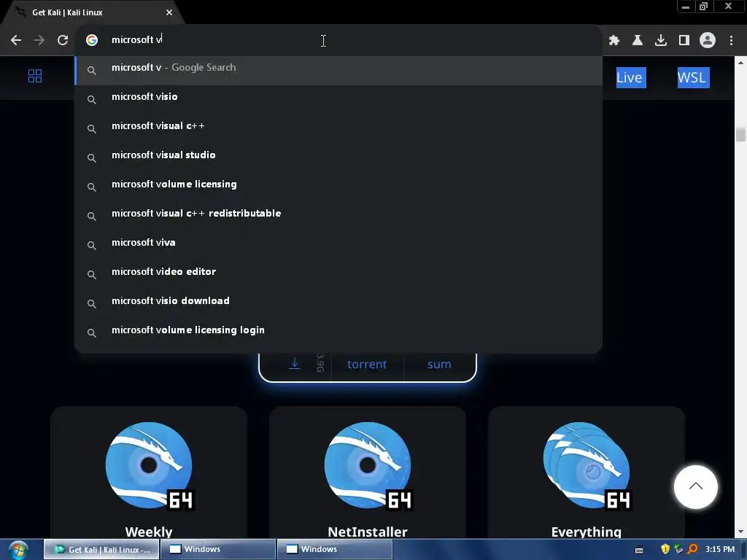Click the tray network icon
Image resolution: width=747 pixels, height=560 pixels.
point(679,549)
